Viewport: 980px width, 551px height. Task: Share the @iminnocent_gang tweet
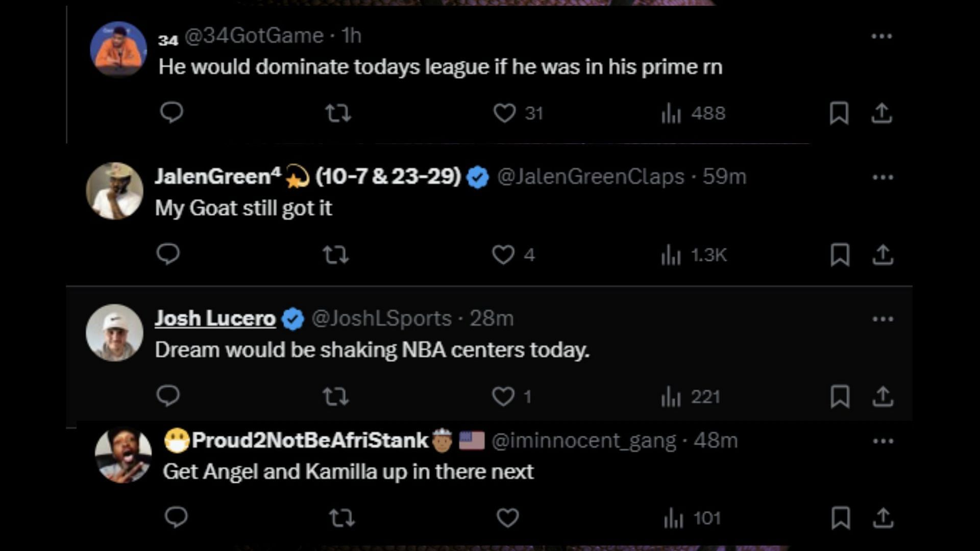coord(883,518)
